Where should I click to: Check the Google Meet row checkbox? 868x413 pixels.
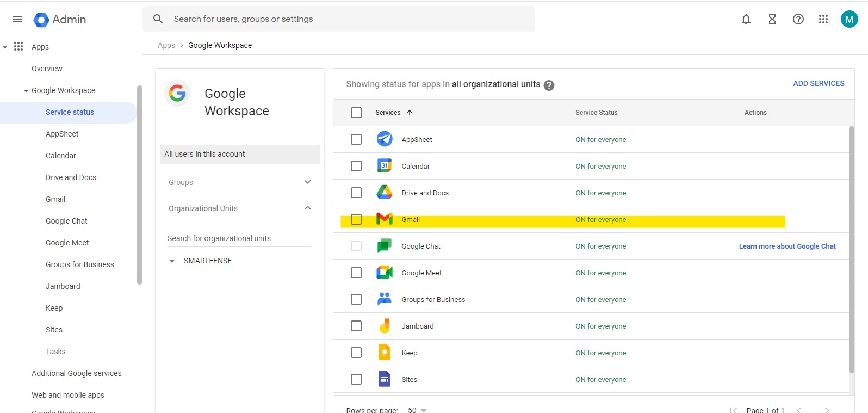356,273
